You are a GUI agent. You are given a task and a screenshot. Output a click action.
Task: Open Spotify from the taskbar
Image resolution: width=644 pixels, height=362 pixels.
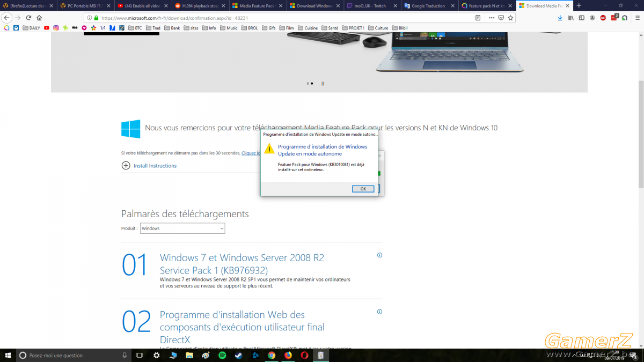(x=222, y=355)
